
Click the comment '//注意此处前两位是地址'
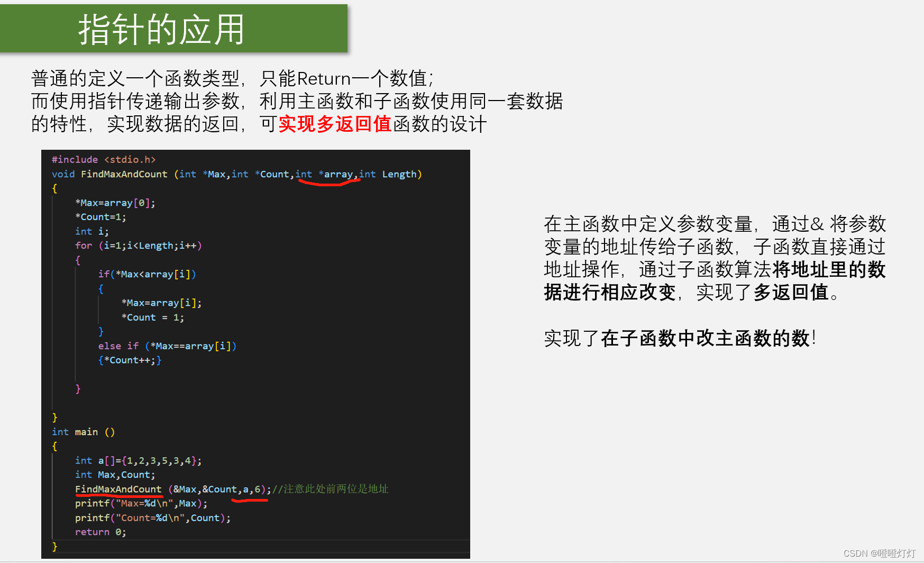pos(331,489)
